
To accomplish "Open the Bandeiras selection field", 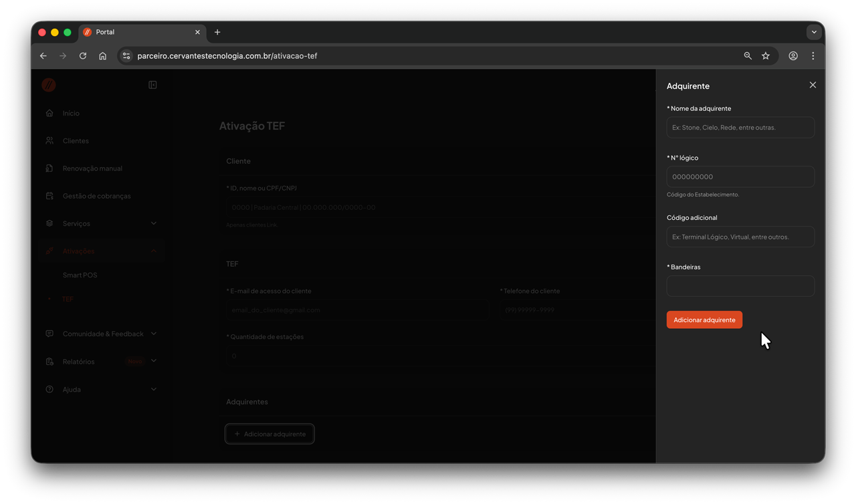I will tap(740, 286).
